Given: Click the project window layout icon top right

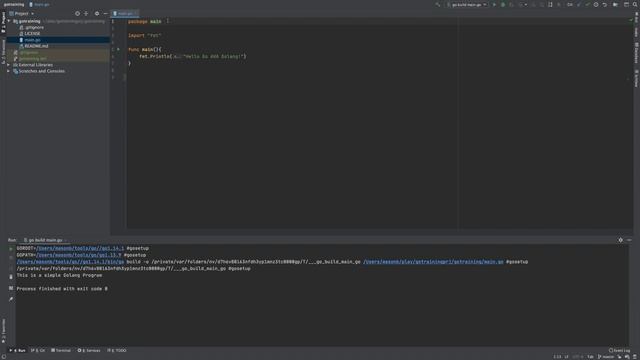Looking at the screenshot, I should coord(627,4).
